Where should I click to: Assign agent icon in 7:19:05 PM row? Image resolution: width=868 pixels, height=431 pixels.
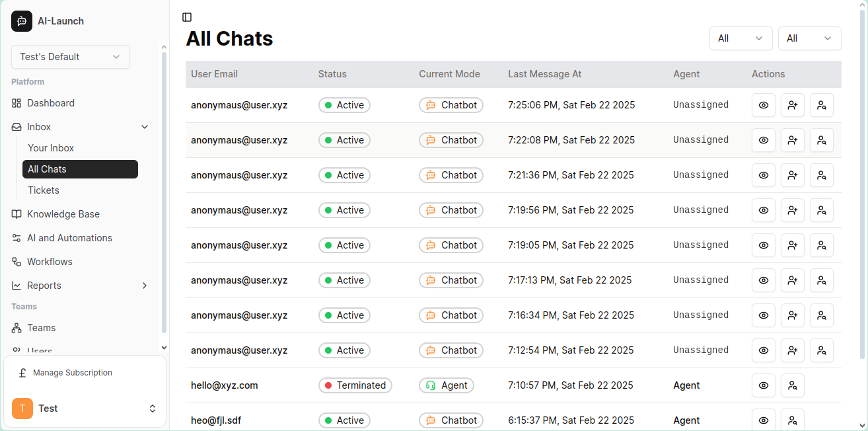point(793,245)
